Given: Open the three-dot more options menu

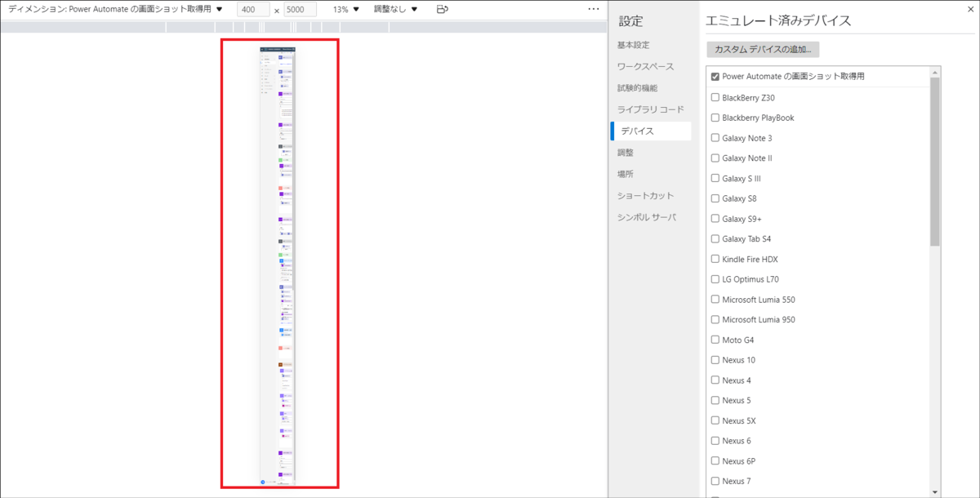Looking at the screenshot, I should [x=594, y=9].
